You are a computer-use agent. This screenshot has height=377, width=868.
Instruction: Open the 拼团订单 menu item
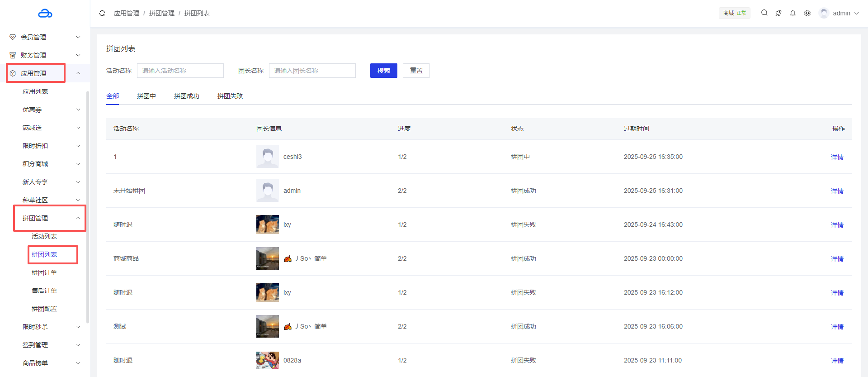(44, 272)
